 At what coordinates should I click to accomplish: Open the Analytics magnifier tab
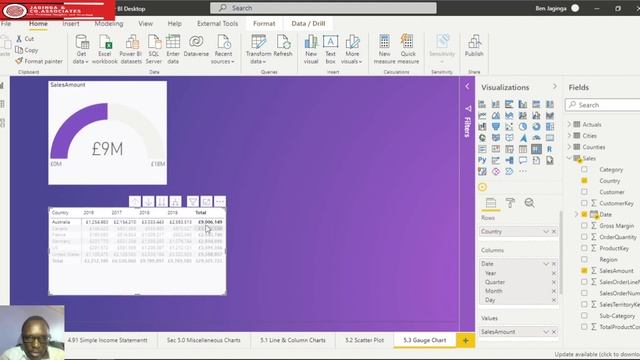coord(529,203)
